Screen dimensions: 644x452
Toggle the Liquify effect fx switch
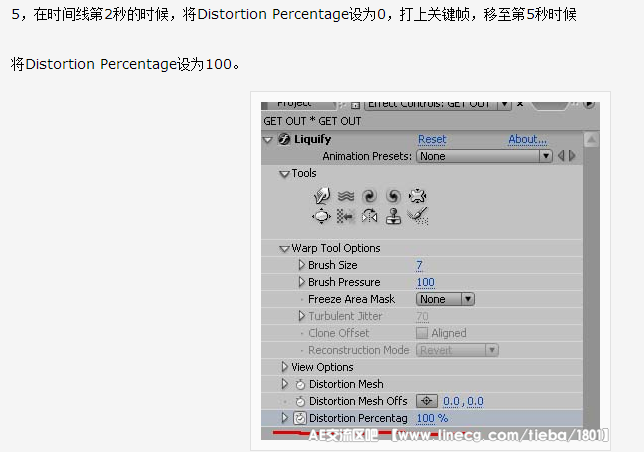(x=284, y=139)
